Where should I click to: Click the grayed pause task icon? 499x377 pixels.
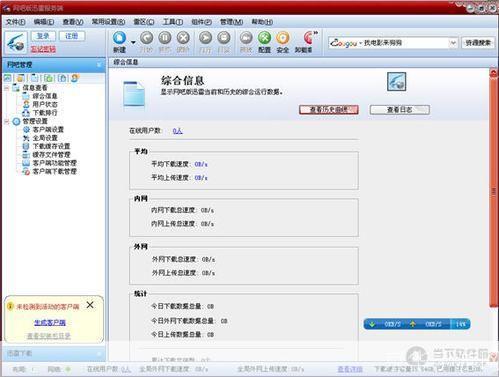pyautogui.click(x=165, y=38)
